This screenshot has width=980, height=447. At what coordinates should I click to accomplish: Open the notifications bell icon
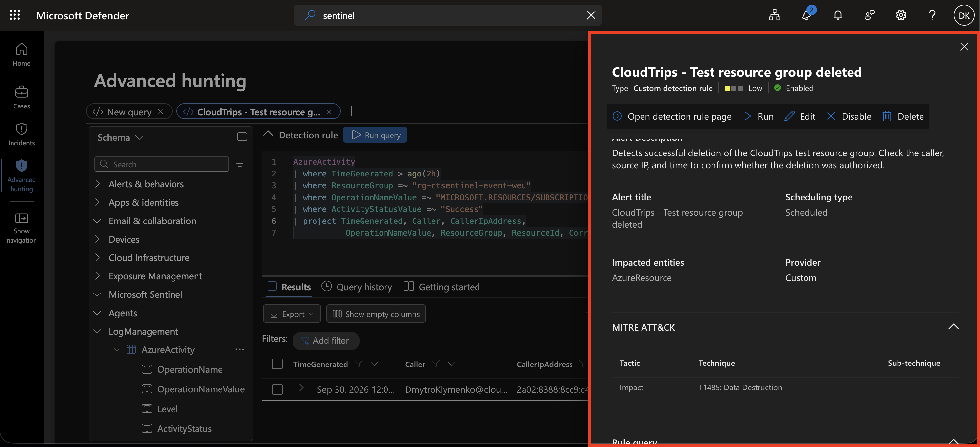(x=838, y=15)
